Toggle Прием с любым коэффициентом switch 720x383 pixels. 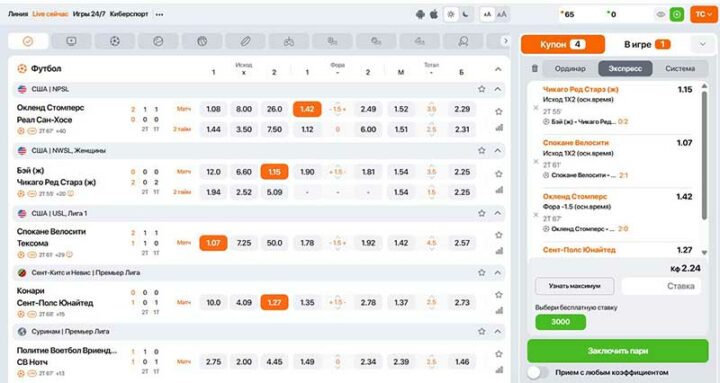click(537, 372)
